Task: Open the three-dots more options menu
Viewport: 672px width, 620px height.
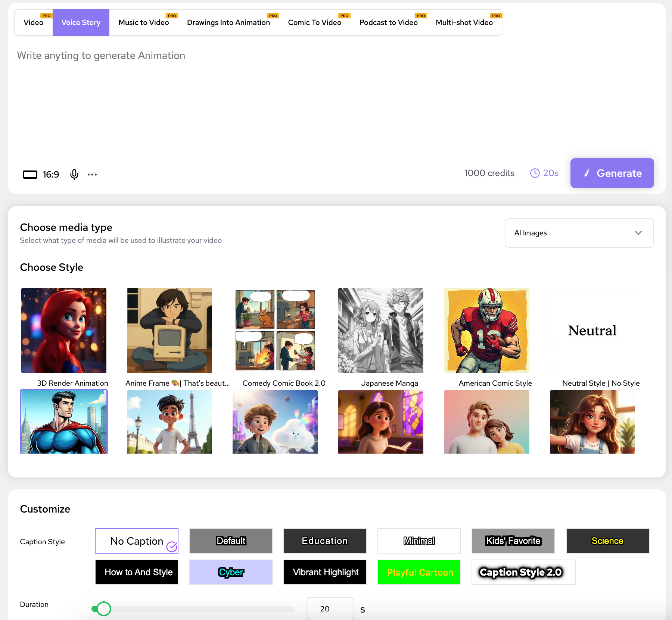Action: tap(92, 175)
